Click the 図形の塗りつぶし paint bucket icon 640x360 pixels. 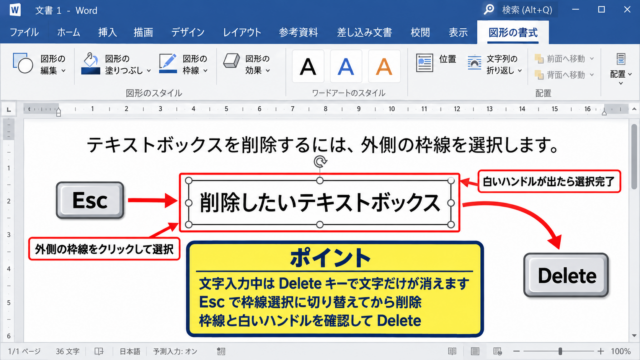[x=91, y=64]
